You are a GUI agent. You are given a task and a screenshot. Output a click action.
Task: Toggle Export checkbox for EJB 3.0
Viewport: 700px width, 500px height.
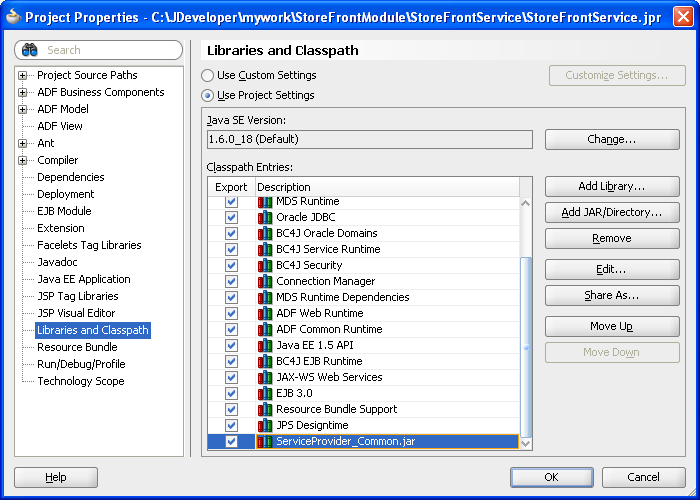(x=231, y=393)
